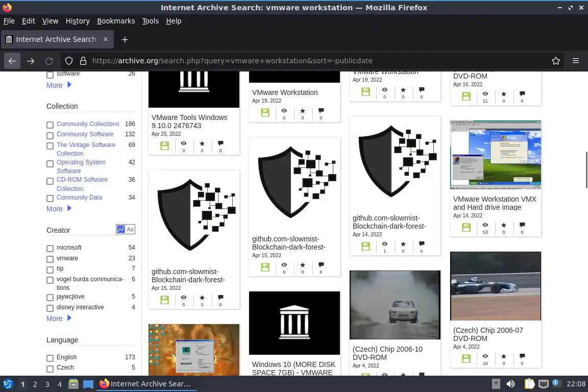Click favorite star on Chip 2006-07 DVD-ROM card
The image size is (588, 392).
pos(504,356)
